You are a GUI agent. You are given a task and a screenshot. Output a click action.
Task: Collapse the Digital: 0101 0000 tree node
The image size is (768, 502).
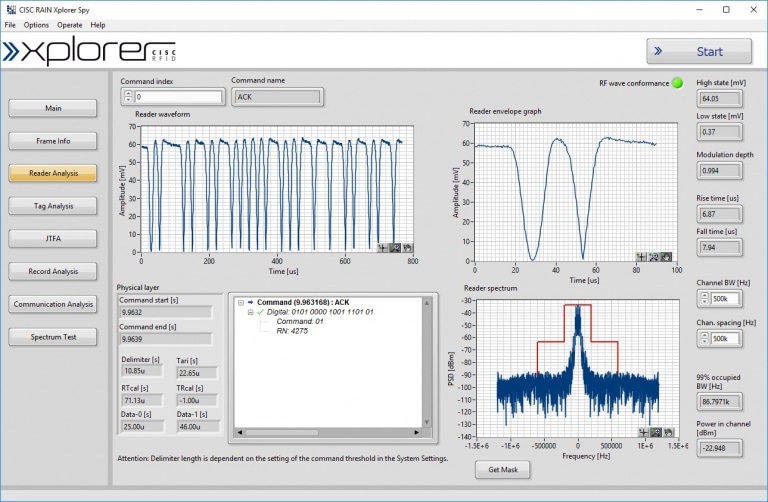[x=251, y=312]
